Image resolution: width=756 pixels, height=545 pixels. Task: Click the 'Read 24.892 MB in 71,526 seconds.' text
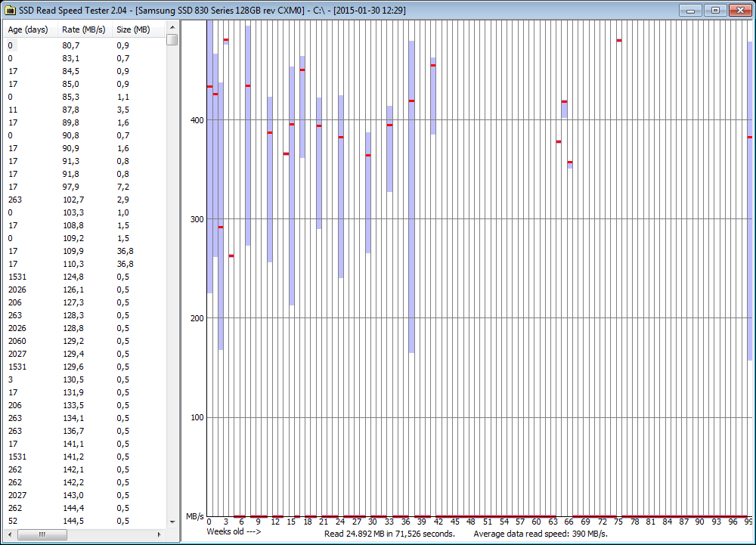click(x=389, y=534)
